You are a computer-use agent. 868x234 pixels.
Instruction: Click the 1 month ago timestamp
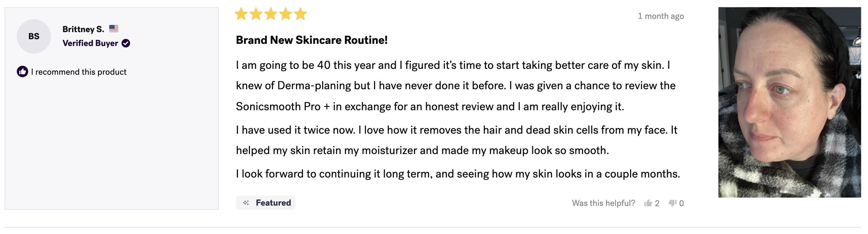(x=661, y=16)
